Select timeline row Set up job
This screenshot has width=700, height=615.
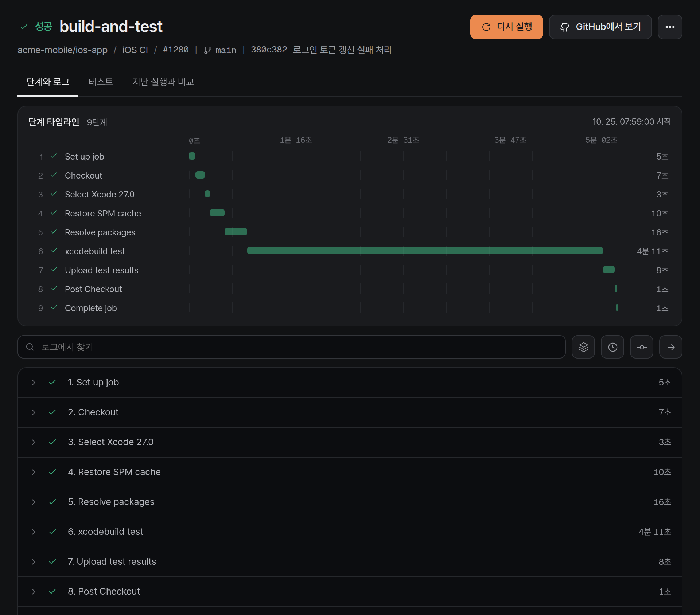[x=350, y=156]
